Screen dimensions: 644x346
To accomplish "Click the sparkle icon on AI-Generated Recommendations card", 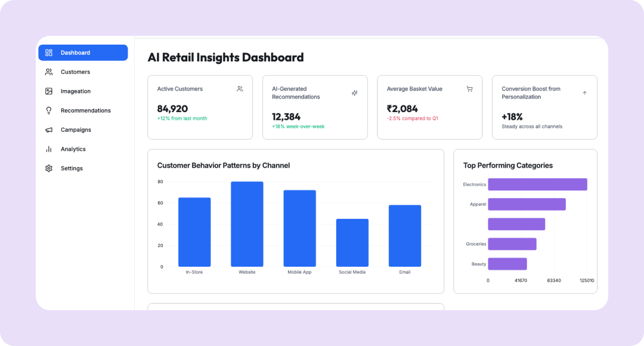I will click(354, 93).
